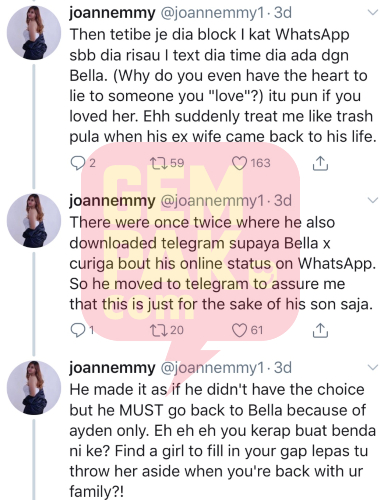
Task: Open the chevron menu on the third tweet
Action: pyautogui.click(x=372, y=367)
